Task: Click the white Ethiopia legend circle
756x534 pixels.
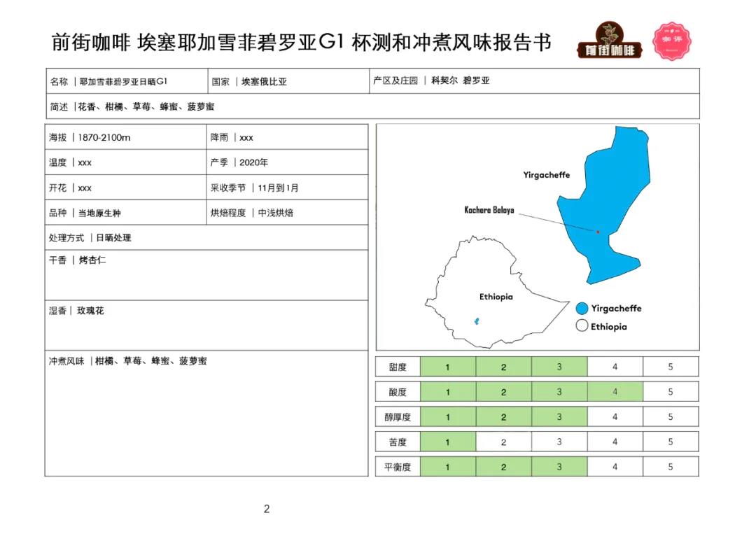Action: pyautogui.click(x=581, y=326)
